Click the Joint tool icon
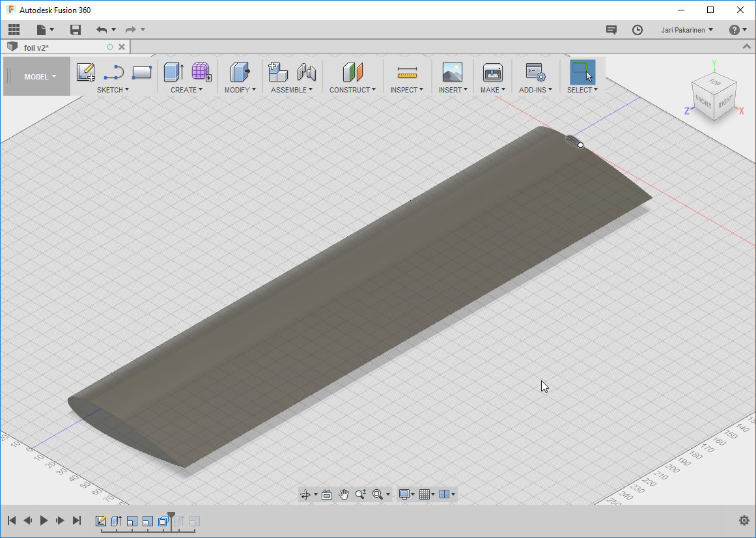 pos(306,72)
